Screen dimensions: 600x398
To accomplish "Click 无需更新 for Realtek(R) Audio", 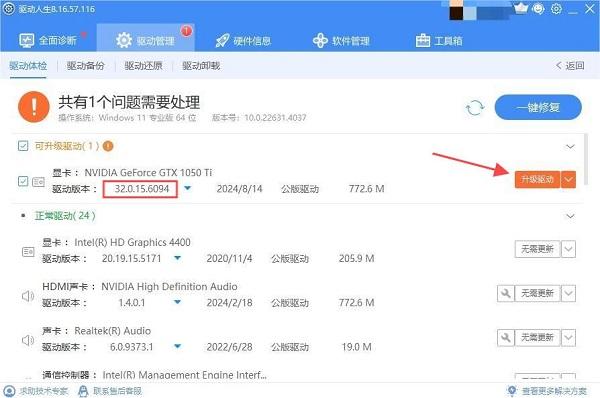I will [537, 338].
